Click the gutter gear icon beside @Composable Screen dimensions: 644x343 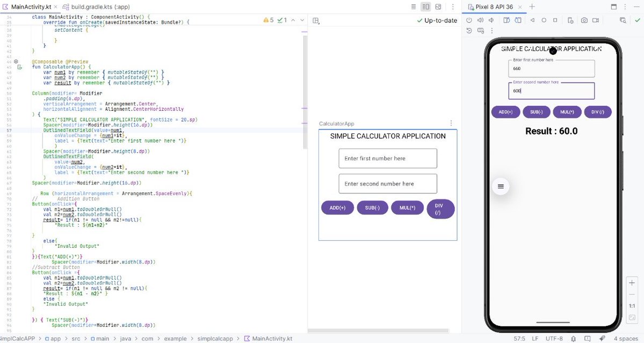pos(16,61)
